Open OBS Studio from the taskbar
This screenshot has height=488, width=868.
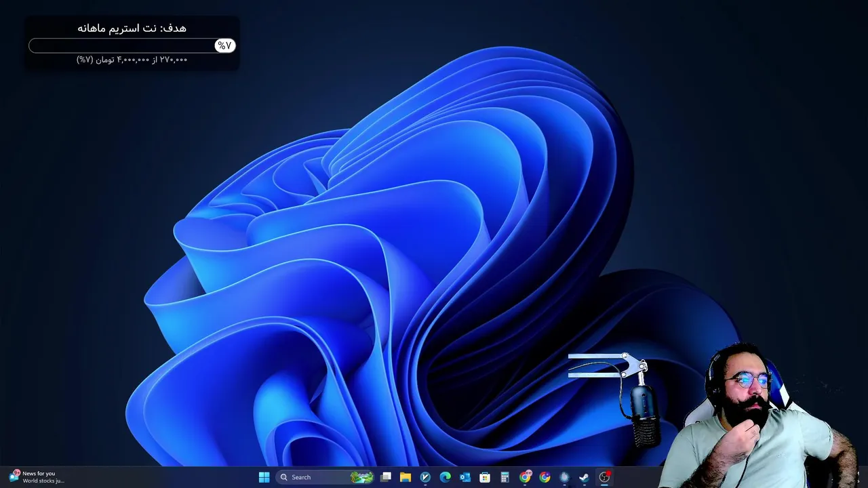pyautogui.click(x=604, y=477)
